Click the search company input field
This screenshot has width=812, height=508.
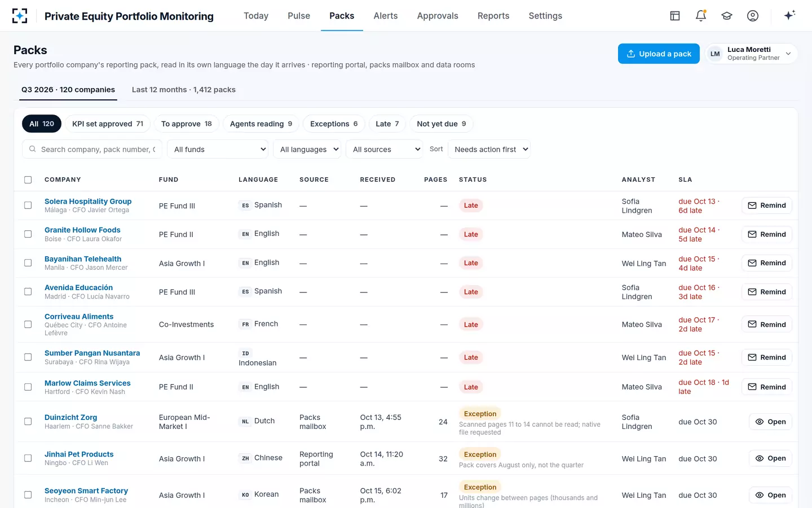click(x=92, y=149)
